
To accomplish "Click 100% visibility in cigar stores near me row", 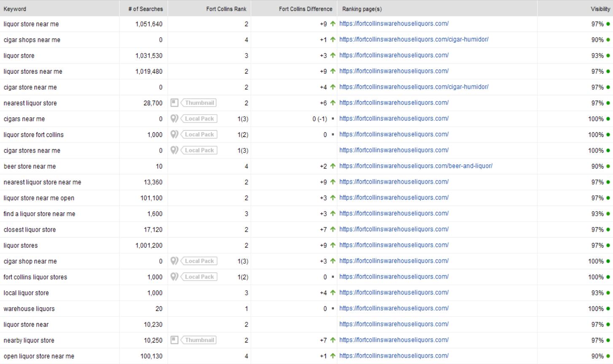I will click(596, 150).
